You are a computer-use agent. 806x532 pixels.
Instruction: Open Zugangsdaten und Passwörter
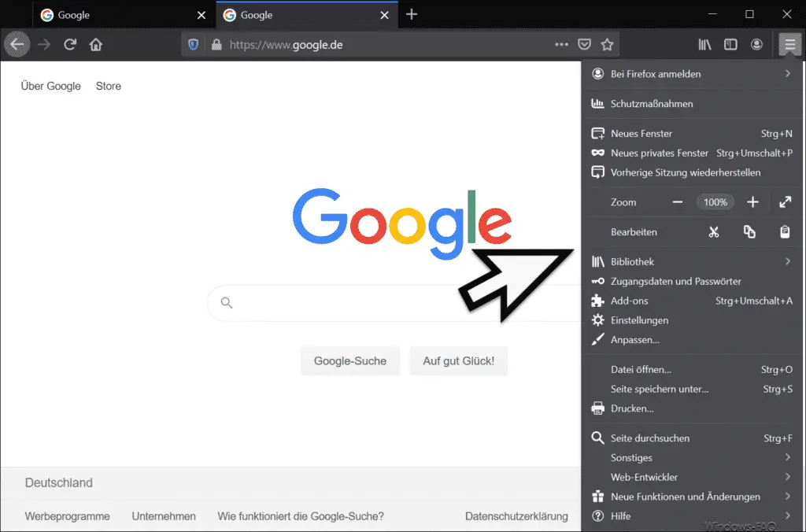point(692,281)
